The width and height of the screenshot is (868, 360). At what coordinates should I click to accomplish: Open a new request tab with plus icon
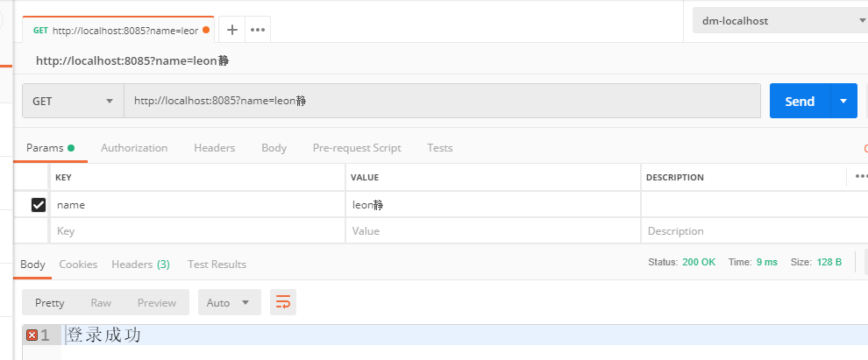[232, 29]
